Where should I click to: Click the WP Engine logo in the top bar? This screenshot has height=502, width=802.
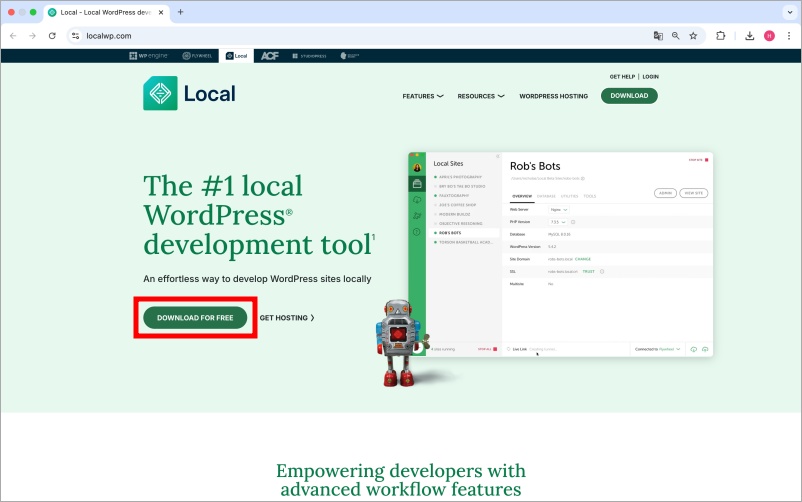(x=148, y=56)
